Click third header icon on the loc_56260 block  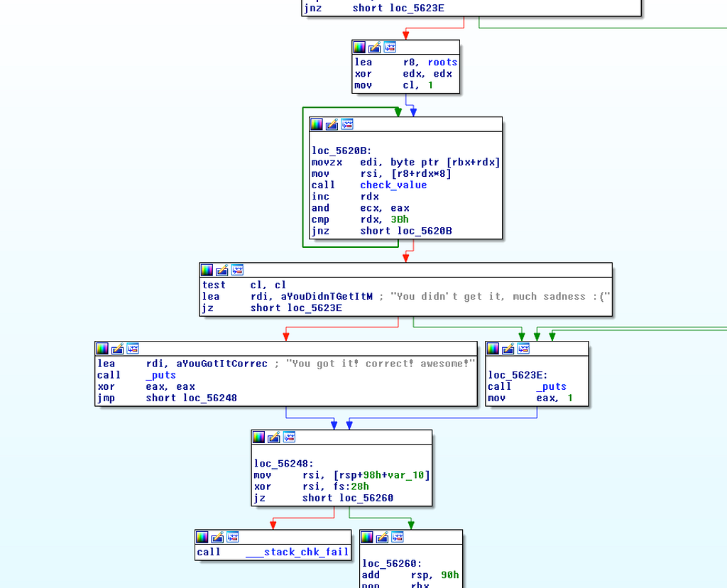[x=398, y=538]
